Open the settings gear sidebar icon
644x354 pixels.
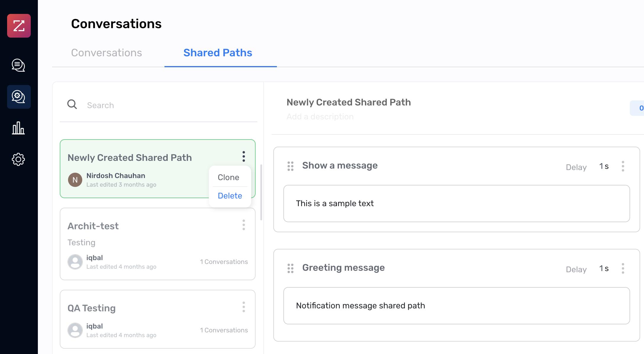pyautogui.click(x=18, y=159)
